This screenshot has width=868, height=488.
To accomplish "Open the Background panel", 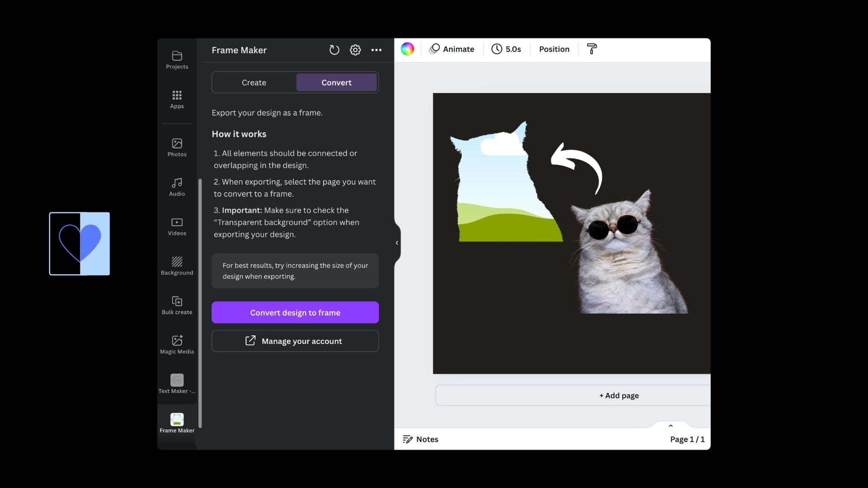I will tap(177, 266).
